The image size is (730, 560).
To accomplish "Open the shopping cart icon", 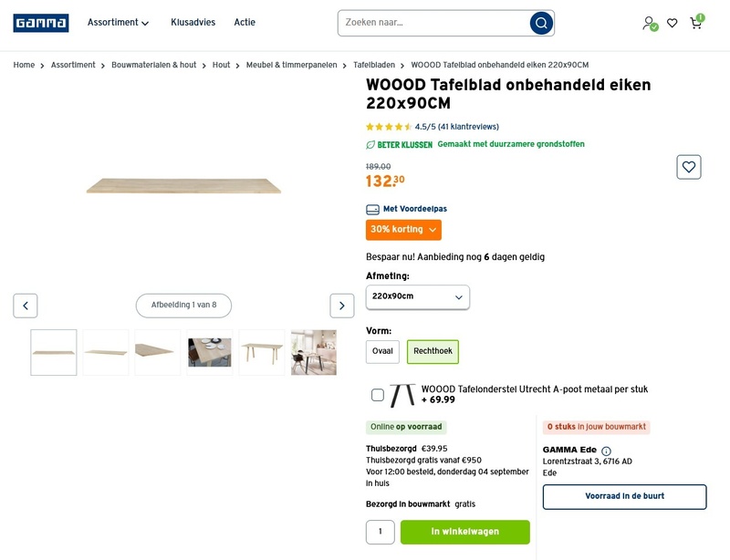I will (696, 23).
